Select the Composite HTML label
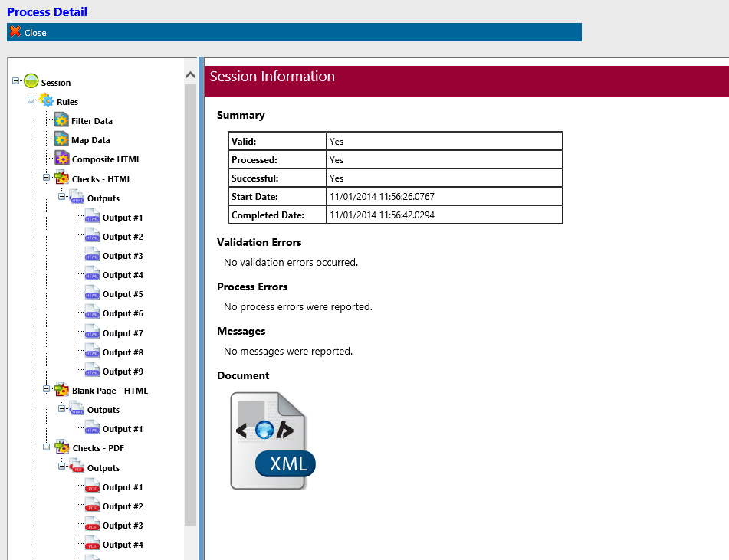Viewport: 729px width, 560px height. [x=106, y=159]
